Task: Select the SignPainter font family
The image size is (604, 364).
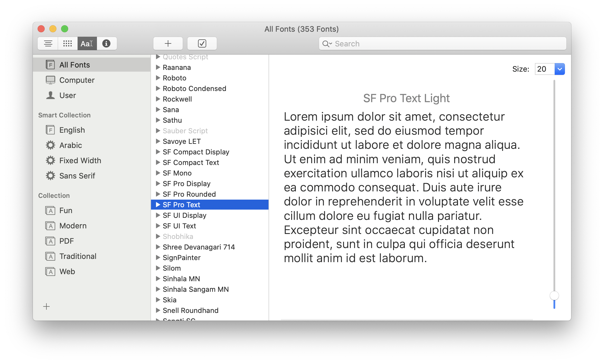Action: pyautogui.click(x=210, y=258)
